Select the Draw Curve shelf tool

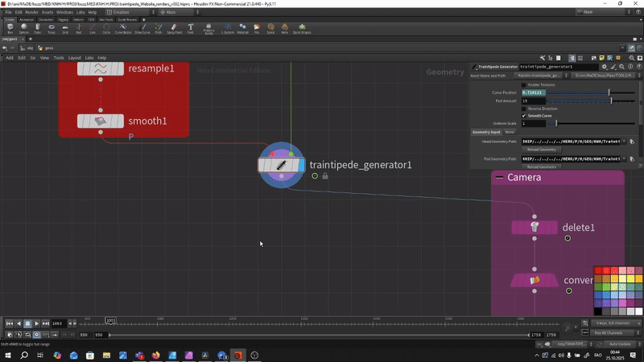point(142,28)
